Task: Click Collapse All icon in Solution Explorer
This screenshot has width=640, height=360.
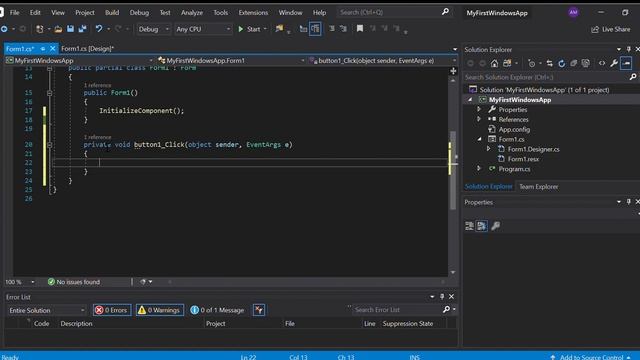Action: click(x=573, y=63)
